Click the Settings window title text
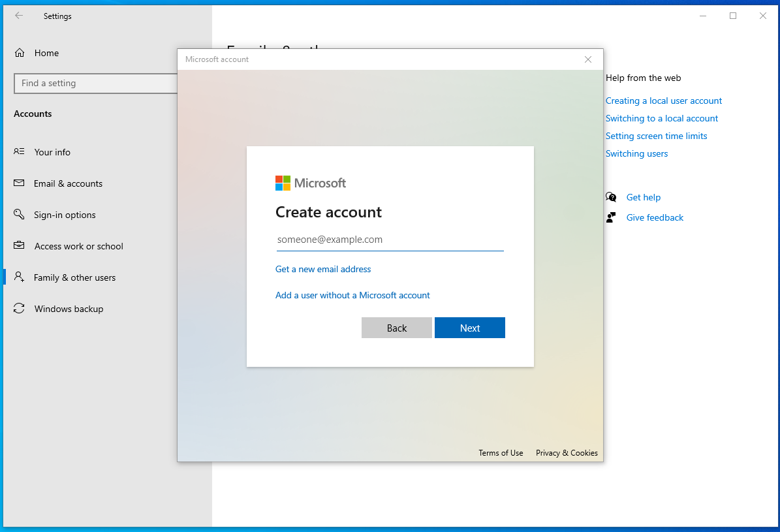 click(57, 16)
